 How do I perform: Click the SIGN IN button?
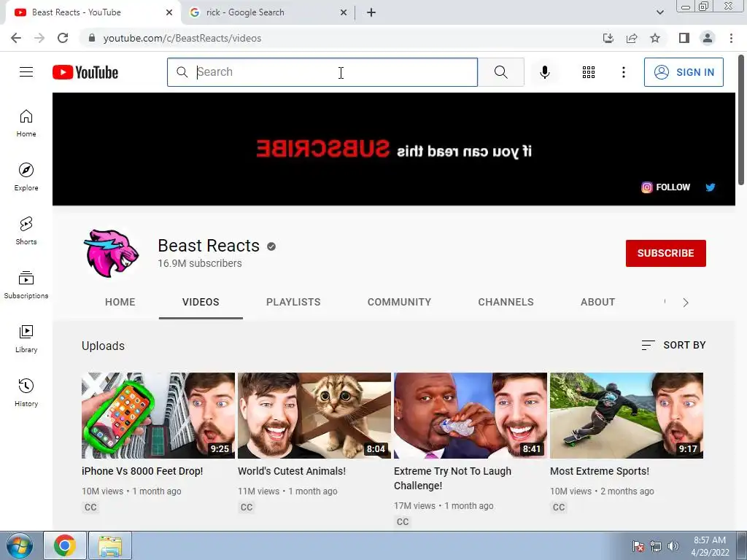coord(684,72)
